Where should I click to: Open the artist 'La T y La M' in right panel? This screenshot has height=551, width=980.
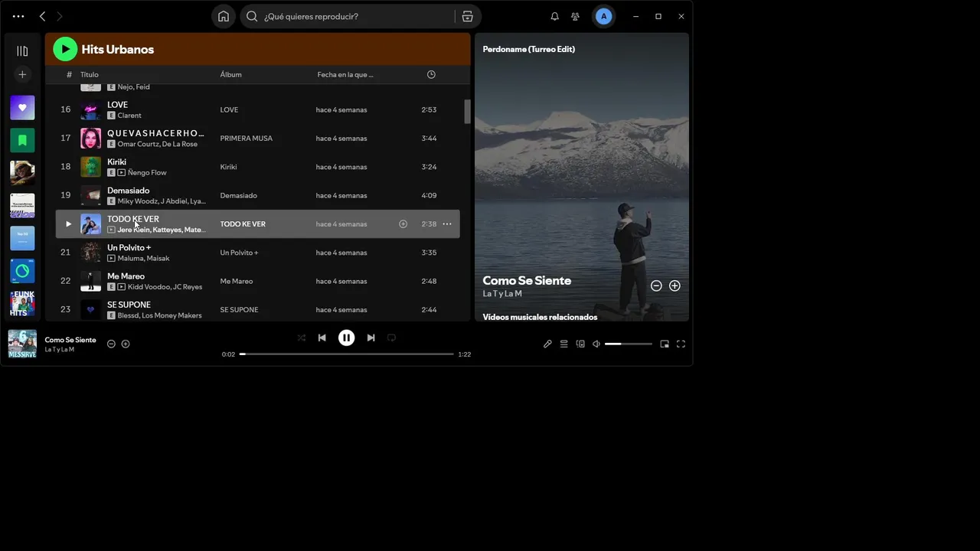[502, 294]
